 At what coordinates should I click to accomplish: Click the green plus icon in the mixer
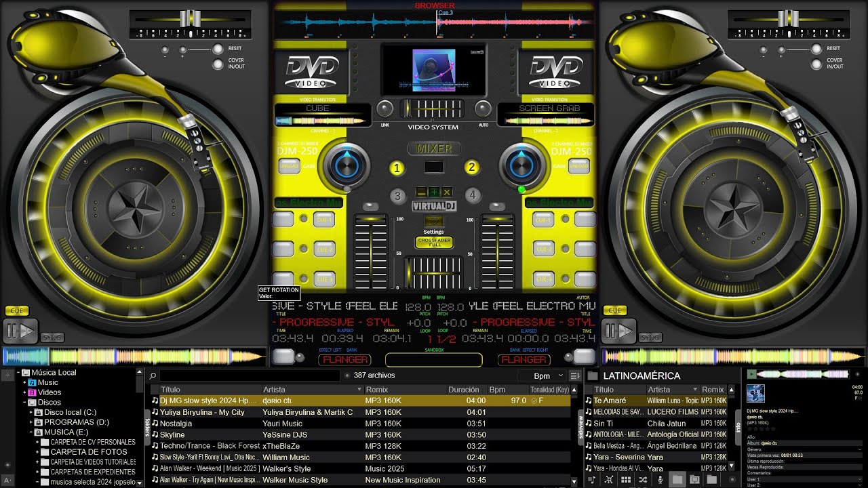pos(434,192)
